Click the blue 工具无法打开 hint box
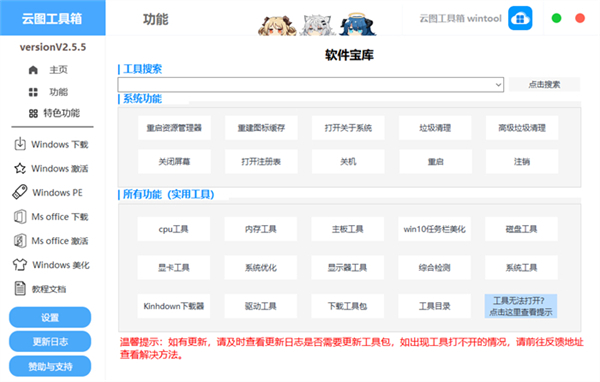Screen dimensions: 600x382 tap(521, 306)
